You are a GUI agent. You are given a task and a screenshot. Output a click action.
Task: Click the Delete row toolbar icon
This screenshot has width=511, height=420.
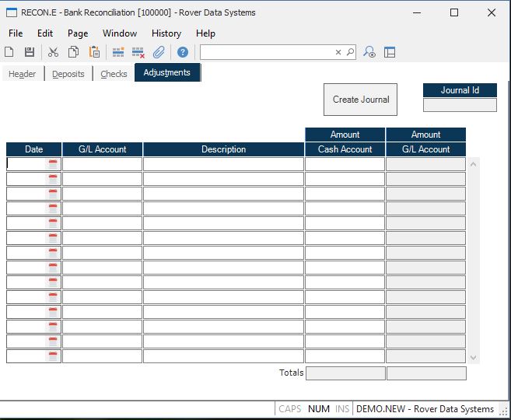click(x=138, y=52)
